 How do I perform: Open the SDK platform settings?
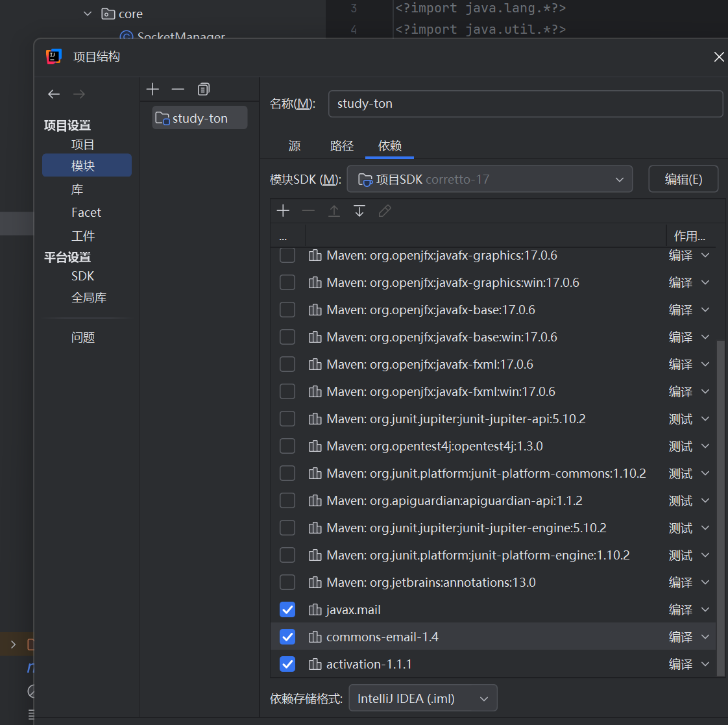click(82, 276)
